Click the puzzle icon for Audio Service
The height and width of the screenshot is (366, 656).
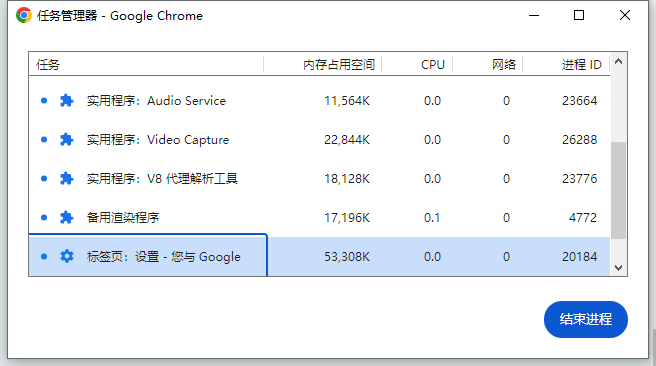click(67, 100)
